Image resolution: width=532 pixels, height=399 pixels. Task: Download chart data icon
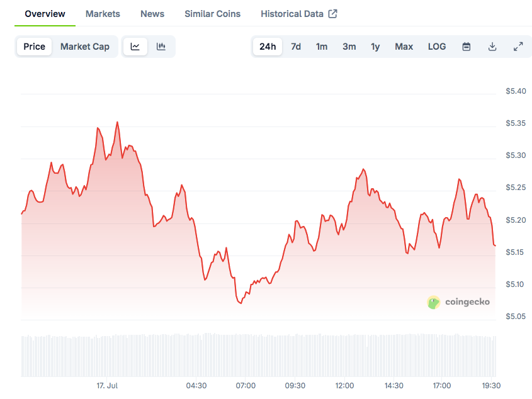pos(492,47)
